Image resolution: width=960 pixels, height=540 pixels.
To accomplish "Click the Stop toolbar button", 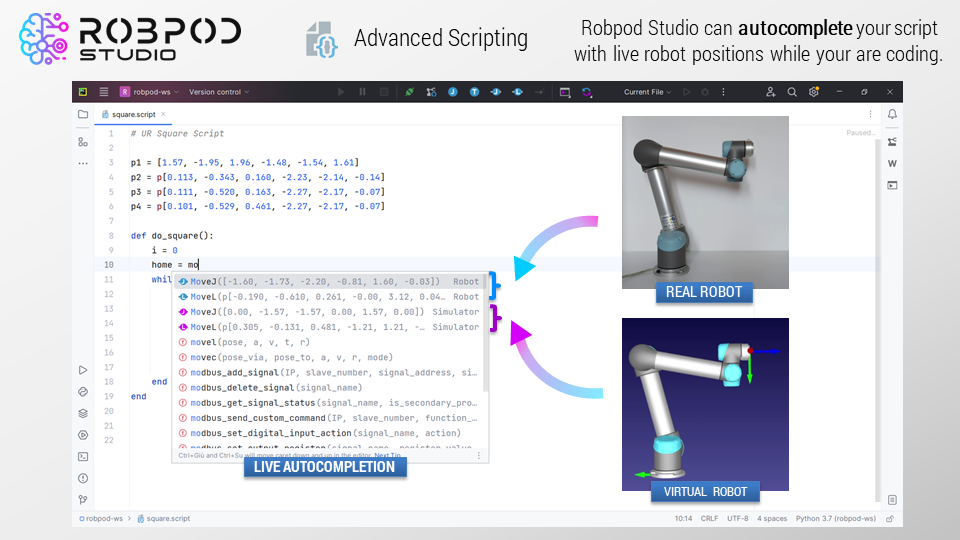I will point(384,92).
